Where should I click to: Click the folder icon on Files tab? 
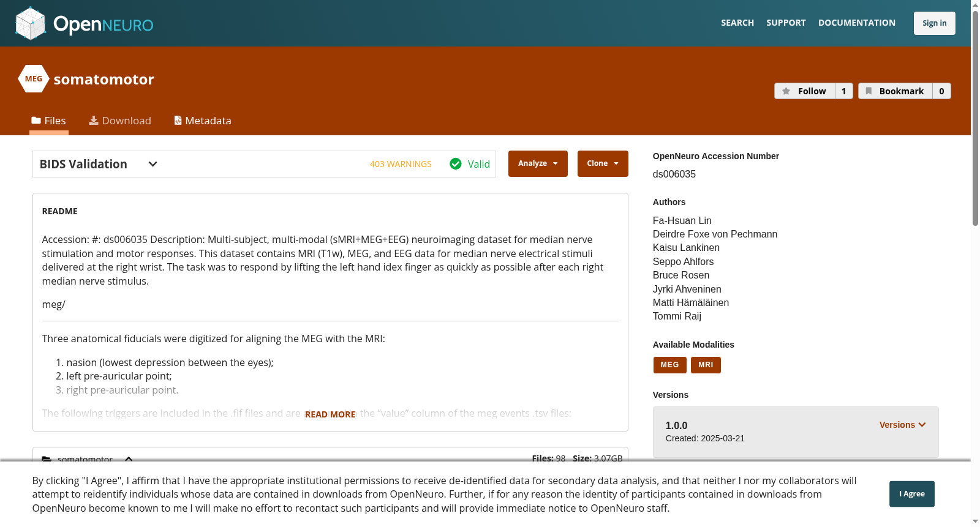[36, 121]
